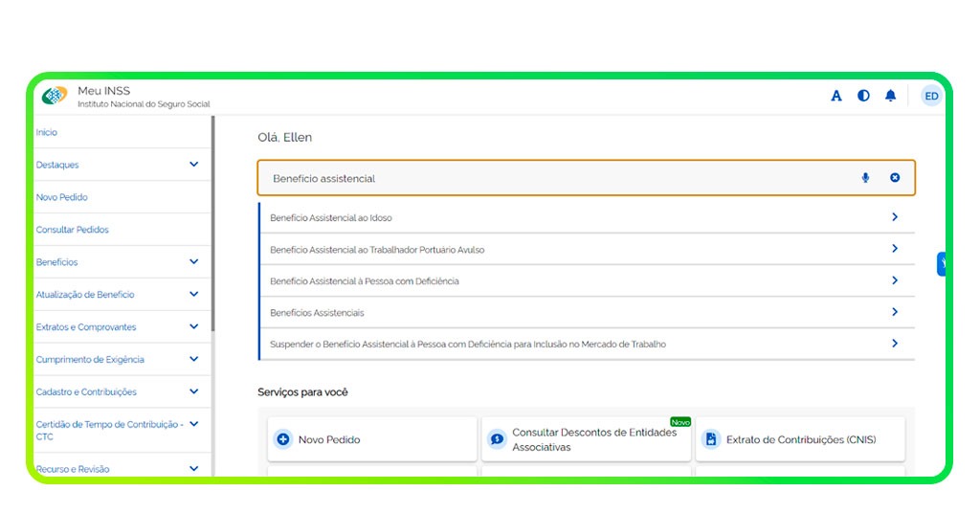Image resolution: width=980 pixels, height=513 pixels.
Task: Go to Início in sidebar
Action: (x=46, y=132)
